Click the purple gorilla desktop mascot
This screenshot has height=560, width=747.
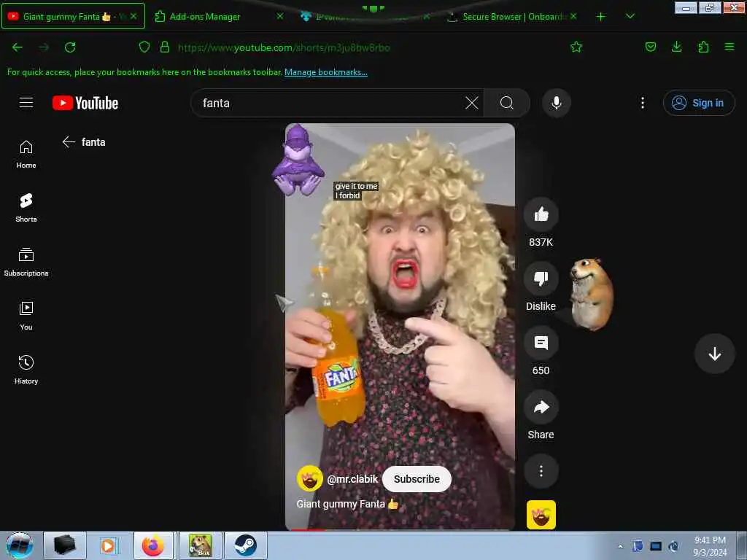pyautogui.click(x=298, y=160)
